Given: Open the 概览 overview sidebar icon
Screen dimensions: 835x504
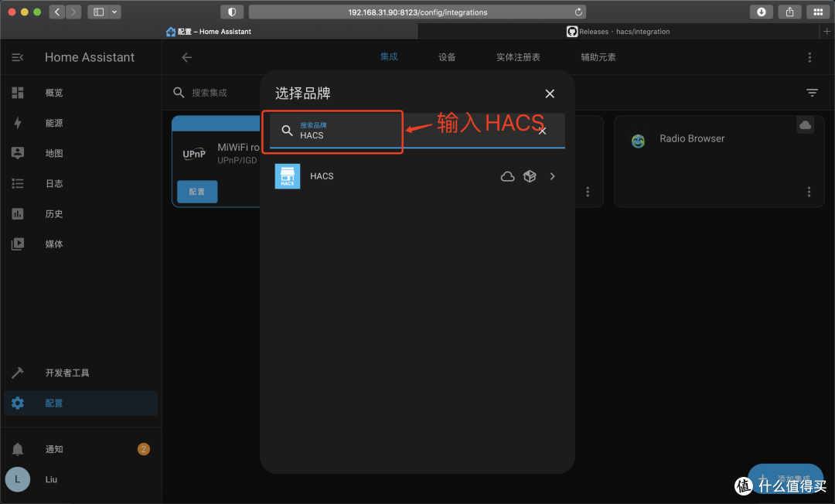Looking at the screenshot, I should pyautogui.click(x=17, y=92).
